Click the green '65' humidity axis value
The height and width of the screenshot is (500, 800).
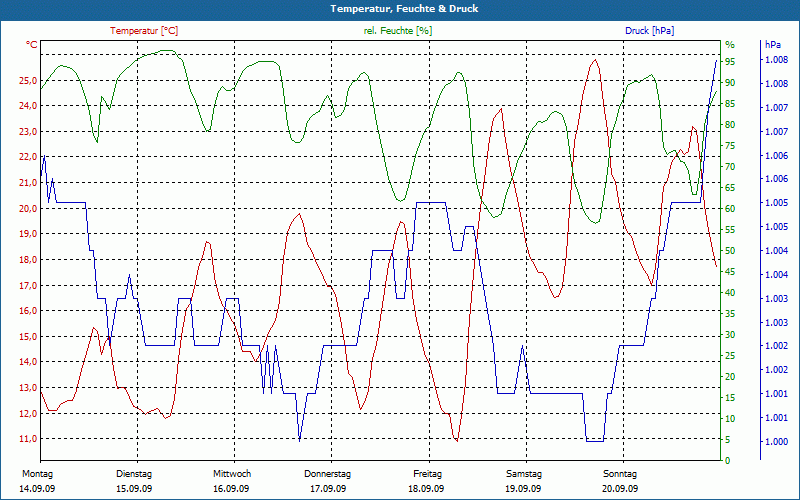coord(730,188)
